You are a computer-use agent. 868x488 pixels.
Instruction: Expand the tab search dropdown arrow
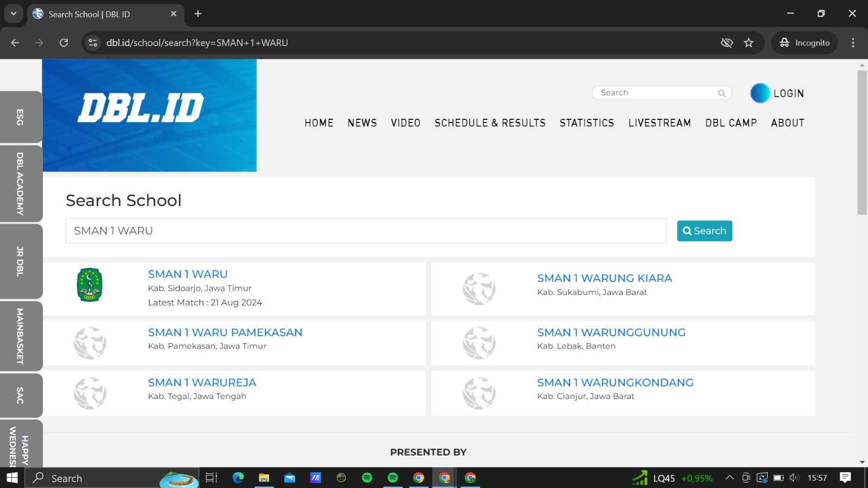(13, 14)
